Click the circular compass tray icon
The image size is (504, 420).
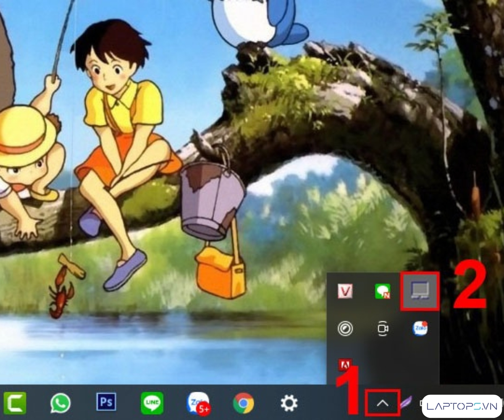[x=345, y=328]
